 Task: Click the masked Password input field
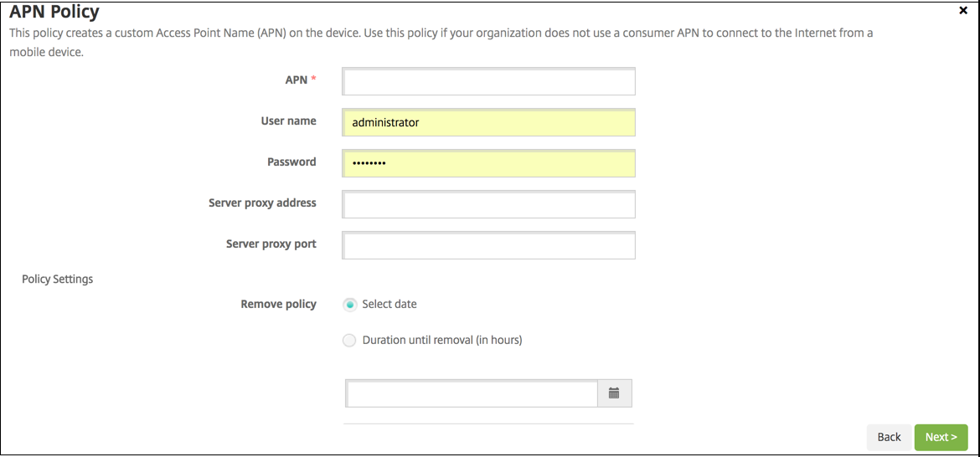pyautogui.click(x=489, y=163)
